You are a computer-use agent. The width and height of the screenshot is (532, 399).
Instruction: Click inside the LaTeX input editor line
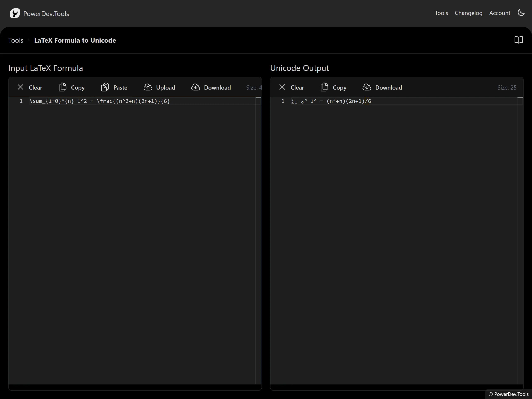100,101
